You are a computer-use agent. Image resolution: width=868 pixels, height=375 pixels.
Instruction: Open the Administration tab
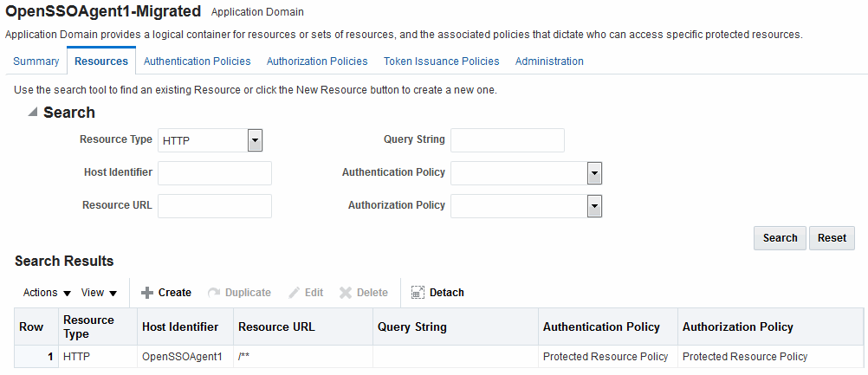549,61
